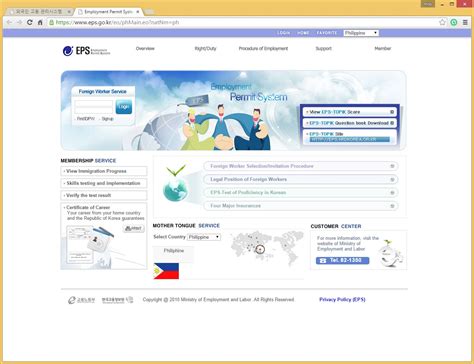Open Skills testing and implementation
Image resolution: width=474 pixels, height=364 pixels.
tap(104, 183)
